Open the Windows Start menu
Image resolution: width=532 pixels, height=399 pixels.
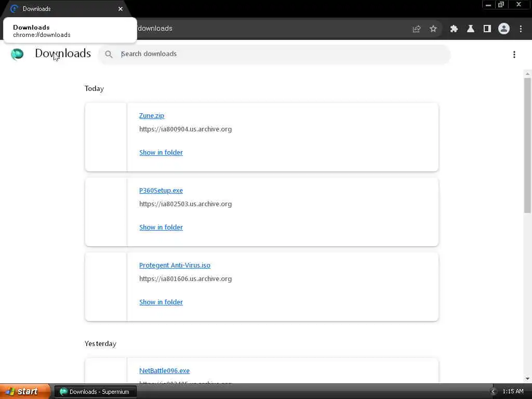click(25, 392)
